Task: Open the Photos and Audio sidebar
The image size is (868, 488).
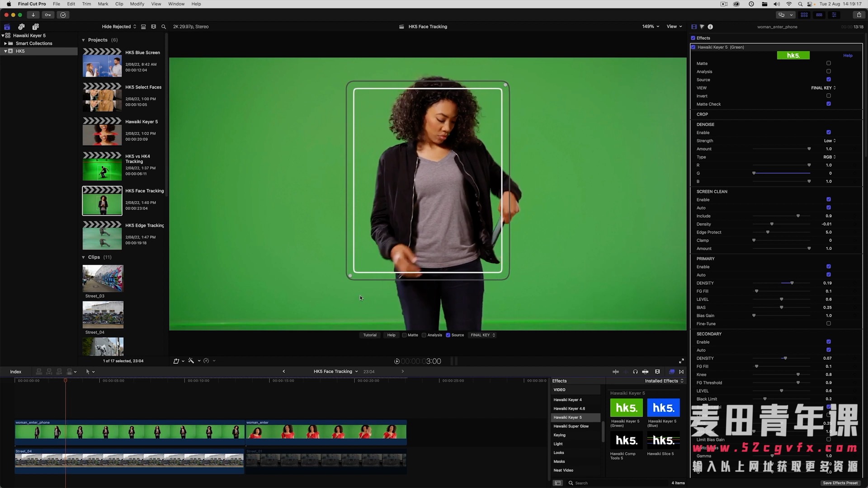Action: [x=21, y=27]
